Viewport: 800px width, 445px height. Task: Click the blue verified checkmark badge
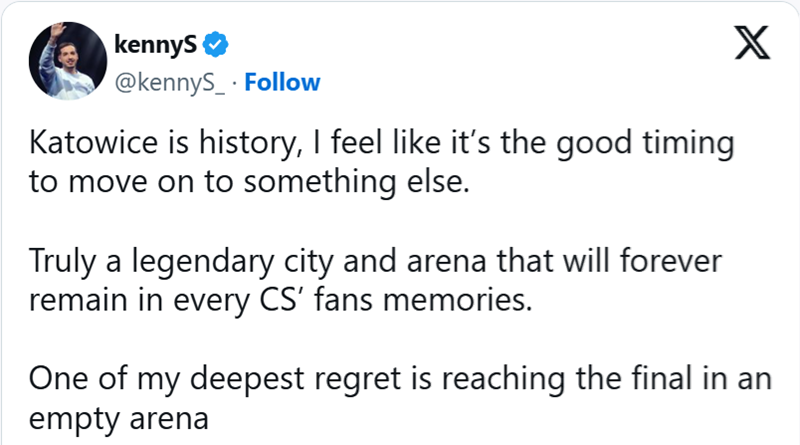click(215, 44)
